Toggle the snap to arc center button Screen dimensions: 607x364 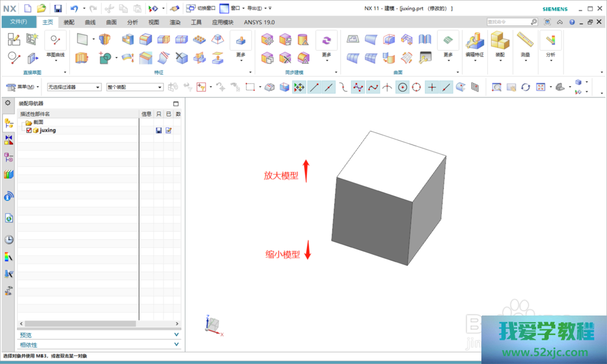(402, 87)
